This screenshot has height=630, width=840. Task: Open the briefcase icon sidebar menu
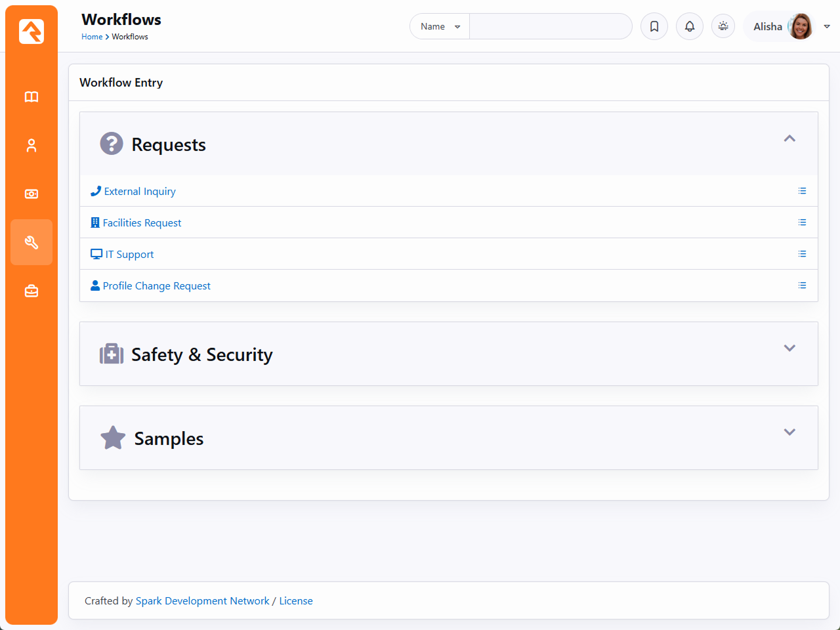click(31, 291)
